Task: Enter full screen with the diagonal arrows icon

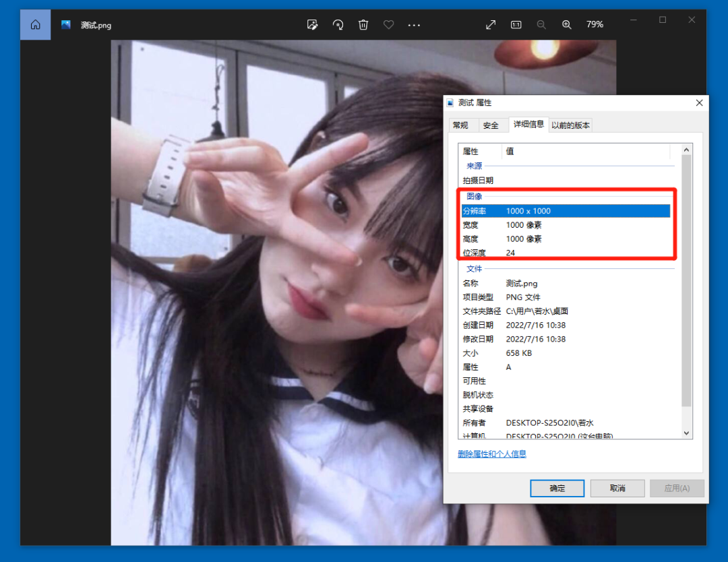Action: (x=491, y=25)
